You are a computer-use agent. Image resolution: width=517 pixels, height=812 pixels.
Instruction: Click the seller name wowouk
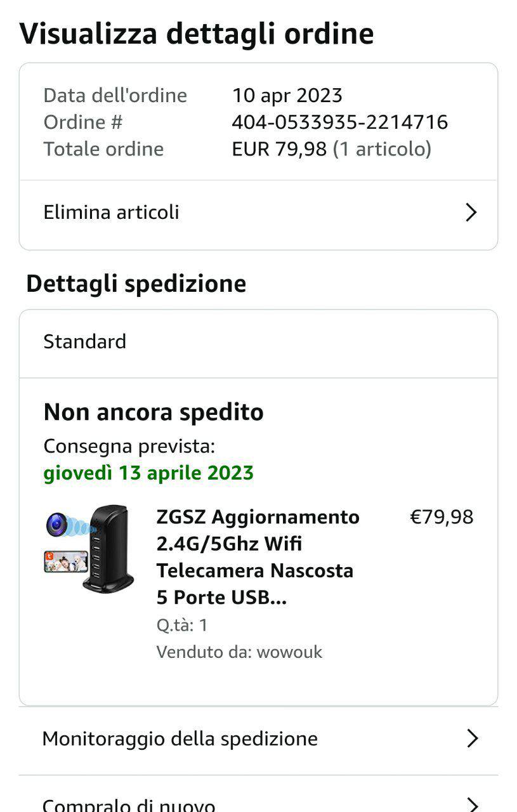[289, 652]
